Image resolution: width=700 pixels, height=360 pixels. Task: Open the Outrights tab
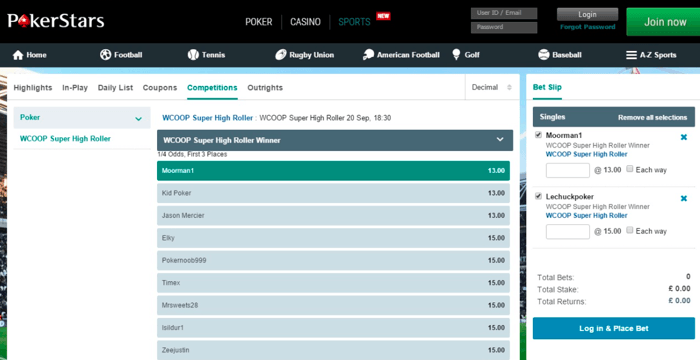(265, 88)
